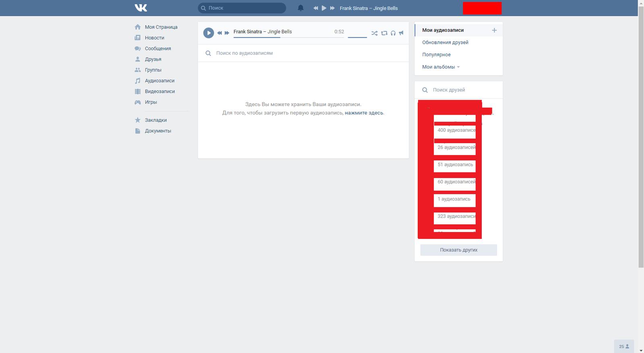Viewport: 644px width, 353px height.
Task: Click the Games controller icon
Action: pos(138,102)
